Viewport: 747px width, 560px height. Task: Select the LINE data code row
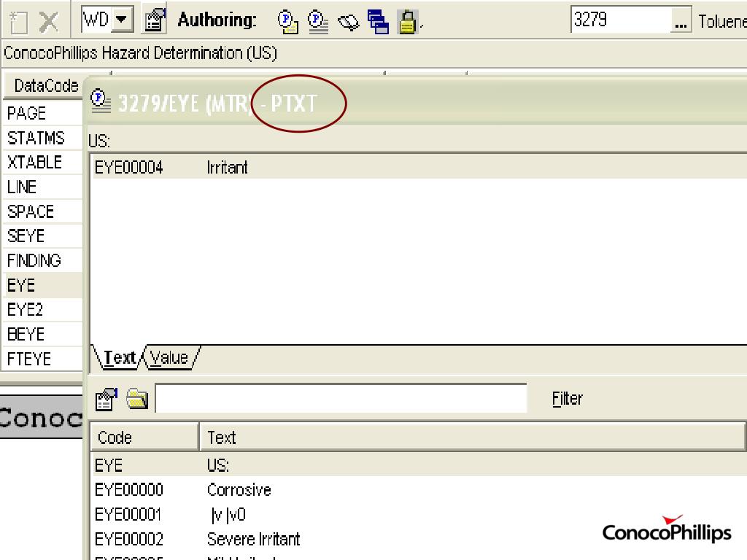coord(43,187)
